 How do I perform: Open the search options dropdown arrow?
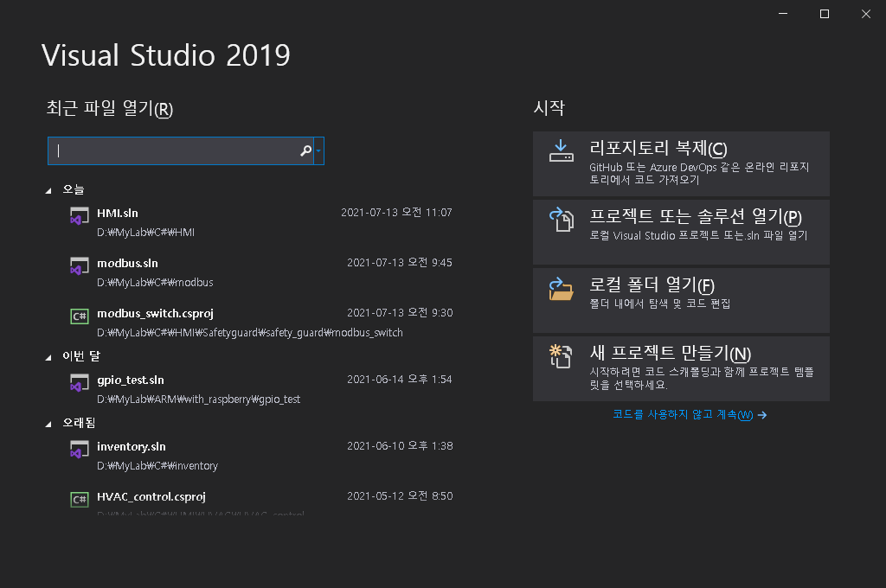click(x=318, y=150)
